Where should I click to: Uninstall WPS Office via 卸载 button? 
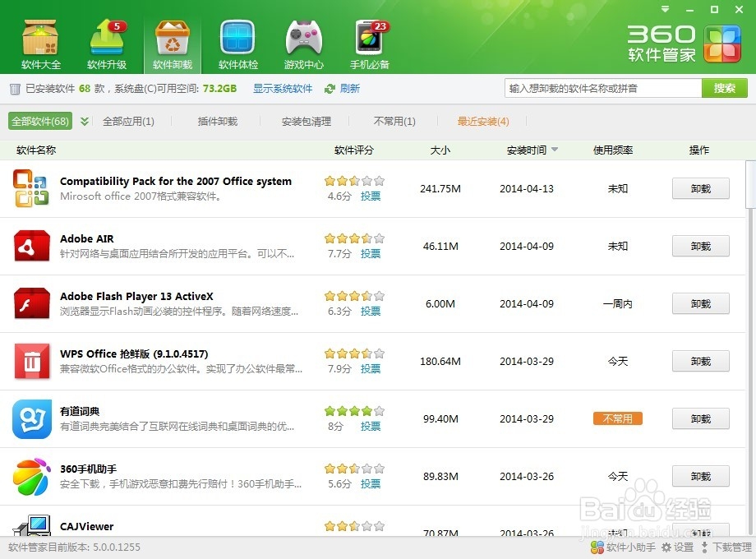[701, 361]
